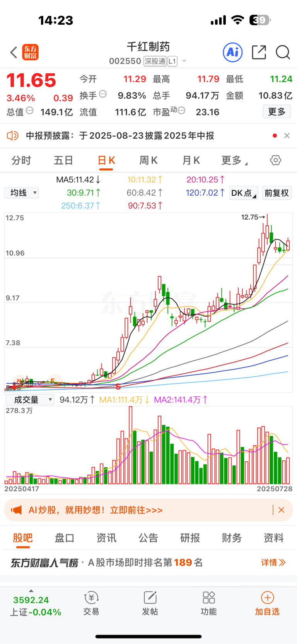The height and width of the screenshot is (644, 297).
Task: Open the 研报 tab
Action: pyautogui.click(x=190, y=538)
